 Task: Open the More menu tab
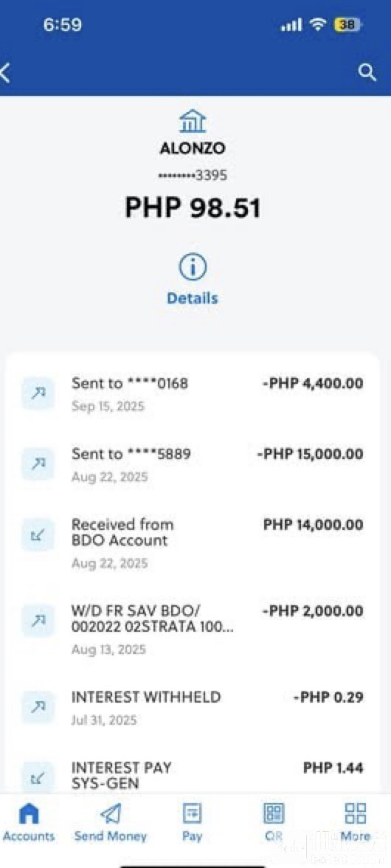(x=355, y=822)
